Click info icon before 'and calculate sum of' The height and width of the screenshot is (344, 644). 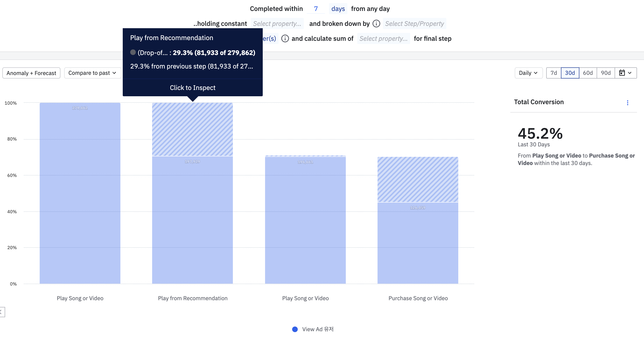tap(285, 38)
